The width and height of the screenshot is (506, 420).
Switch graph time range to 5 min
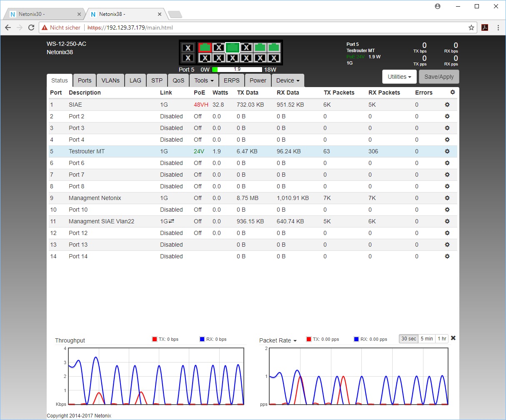click(427, 339)
